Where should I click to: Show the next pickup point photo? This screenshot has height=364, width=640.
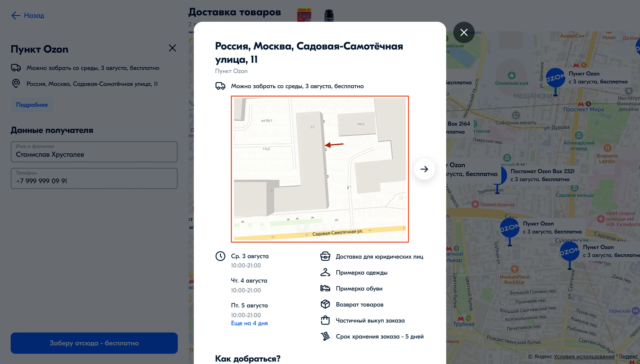[424, 169]
